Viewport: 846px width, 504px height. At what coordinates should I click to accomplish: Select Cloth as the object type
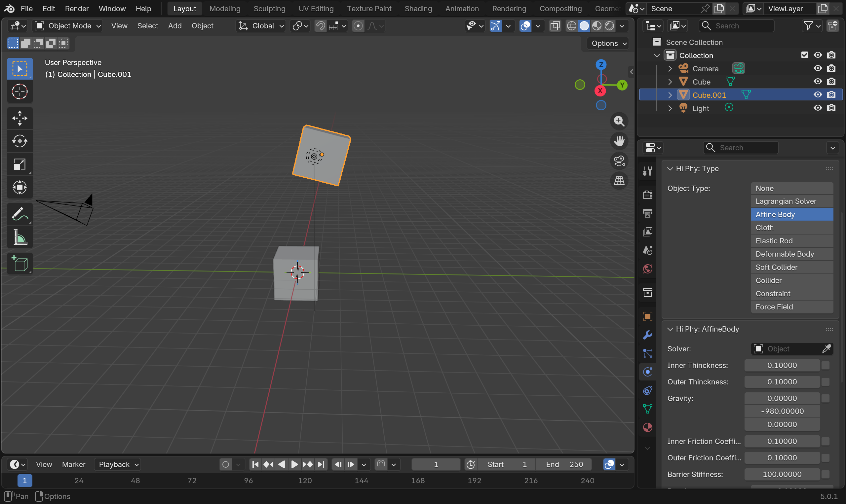[792, 228]
